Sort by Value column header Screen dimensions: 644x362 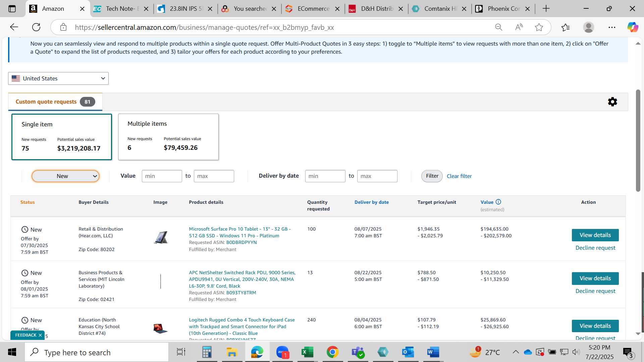[487, 202]
